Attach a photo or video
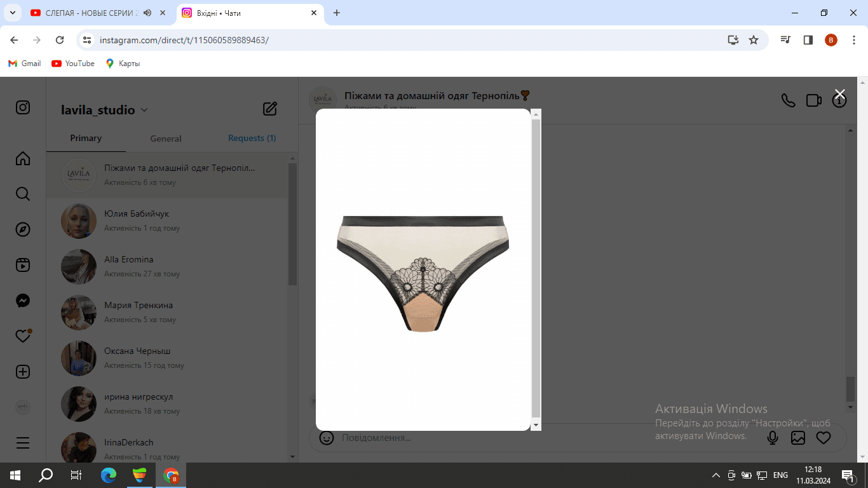Screen dimensions: 868x488 (x=798, y=438)
